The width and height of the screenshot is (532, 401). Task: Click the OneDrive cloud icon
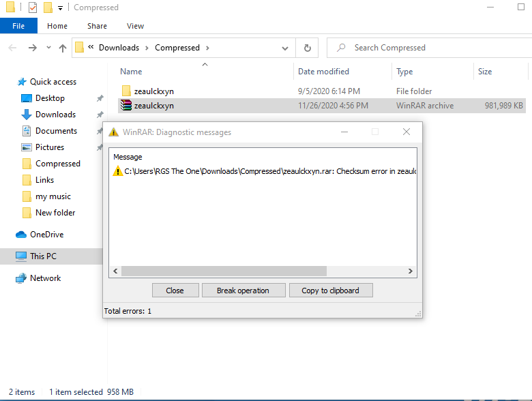(x=21, y=235)
